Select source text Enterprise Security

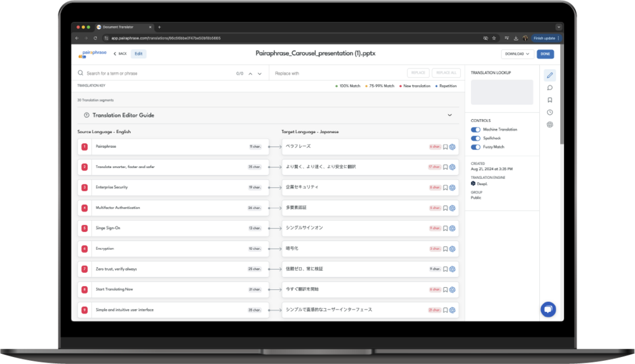tap(112, 187)
